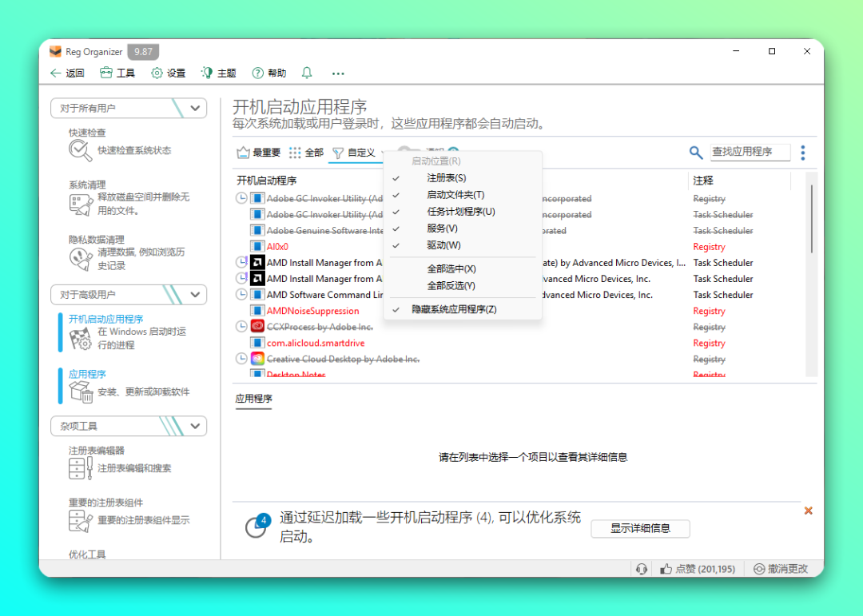Toggle 任务计划程序(U) startup location
863x616 pixels.
[463, 212]
